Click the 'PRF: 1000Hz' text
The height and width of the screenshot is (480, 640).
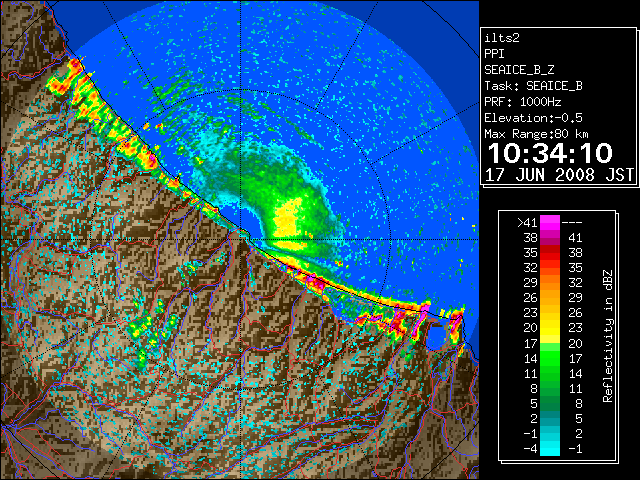pos(523,102)
